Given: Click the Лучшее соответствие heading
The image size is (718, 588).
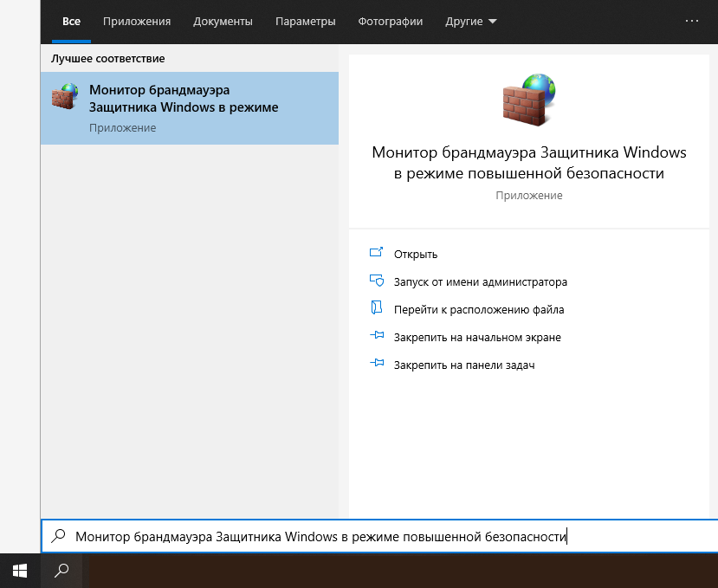Looking at the screenshot, I should click(107, 59).
